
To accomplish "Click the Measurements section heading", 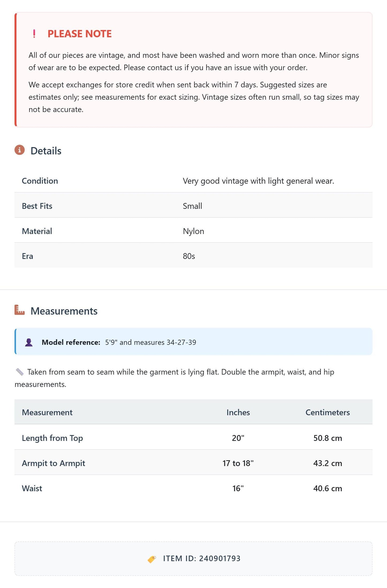I will click(x=64, y=311).
